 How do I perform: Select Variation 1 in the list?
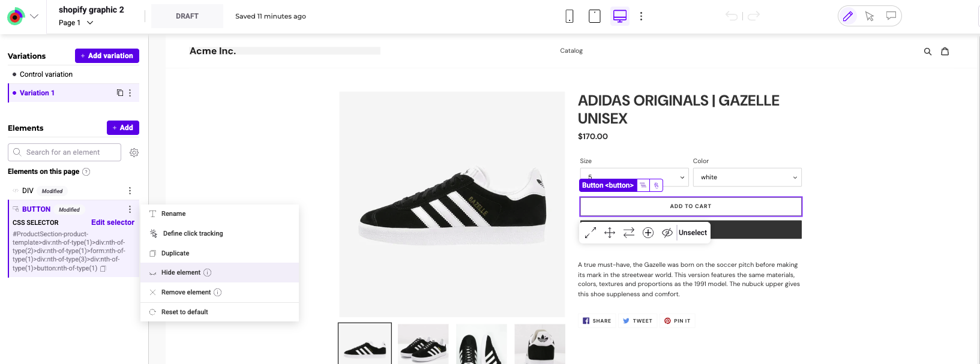37,93
